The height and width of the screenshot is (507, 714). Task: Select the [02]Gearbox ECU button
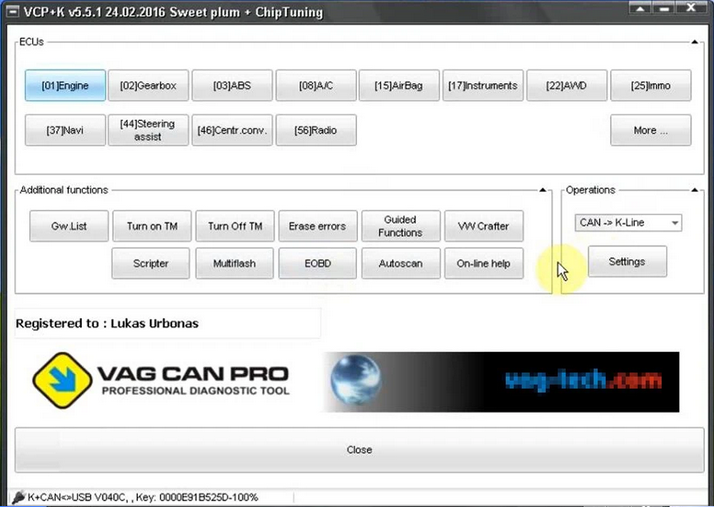[x=148, y=86]
